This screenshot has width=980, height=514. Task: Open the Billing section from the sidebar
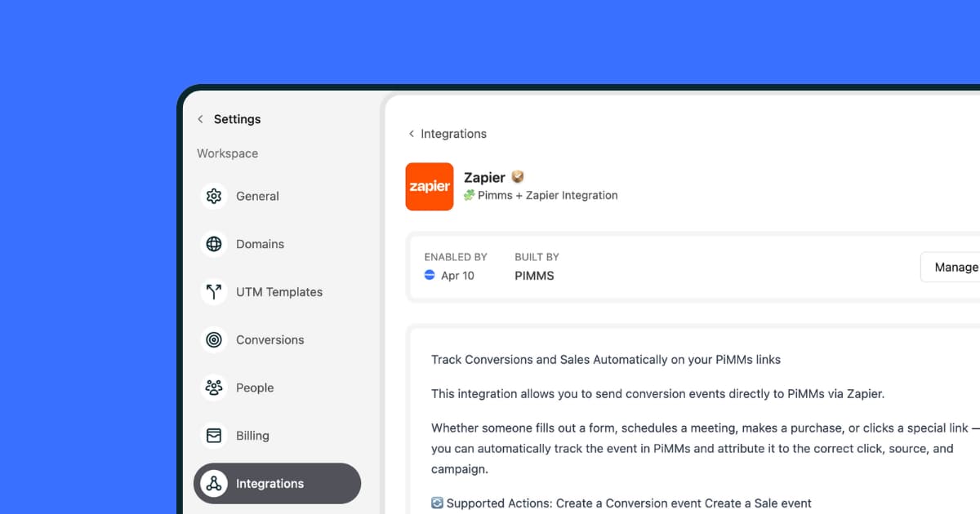[253, 435]
